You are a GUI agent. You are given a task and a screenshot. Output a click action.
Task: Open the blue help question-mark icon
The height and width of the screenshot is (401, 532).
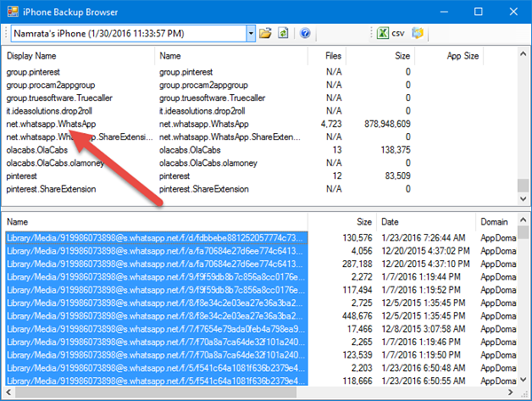click(305, 34)
